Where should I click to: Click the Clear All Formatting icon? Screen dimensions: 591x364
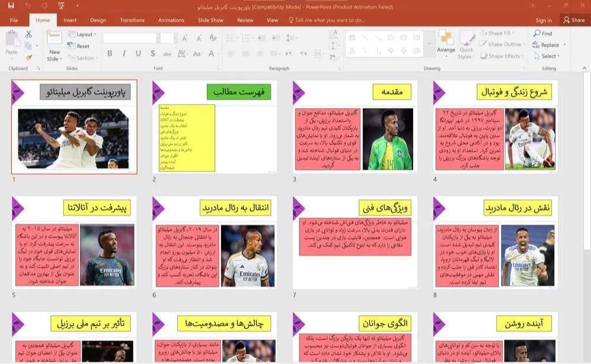click(213, 38)
